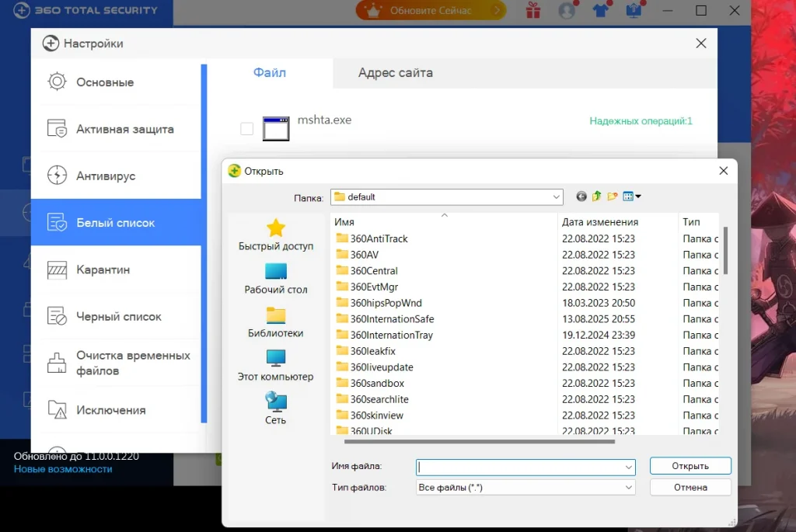Switch to the Файл tab

click(270, 73)
